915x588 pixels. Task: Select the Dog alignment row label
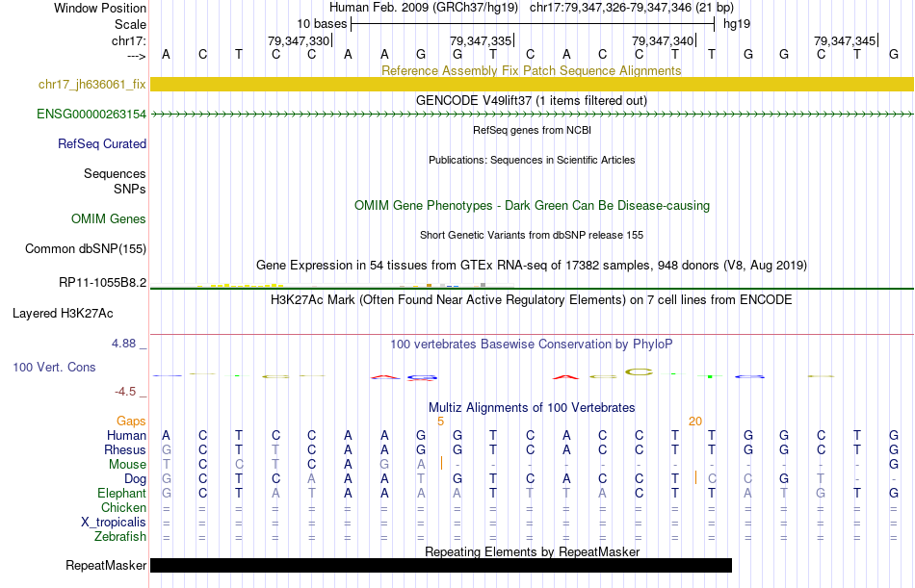(x=135, y=479)
